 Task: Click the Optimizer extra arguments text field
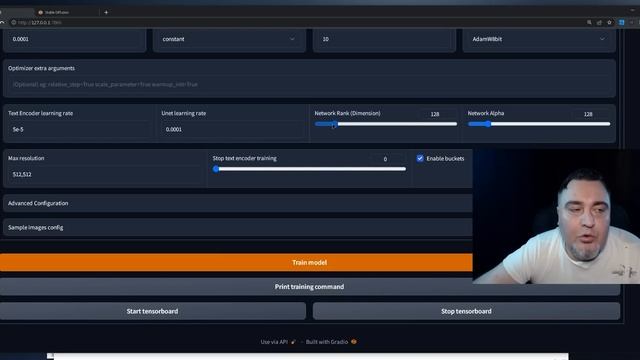pyautogui.click(x=309, y=84)
